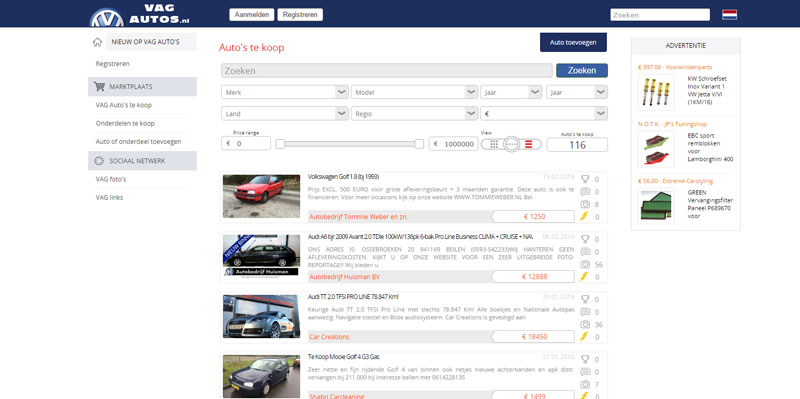Screen dimensions: 800x399
Task: Click the VAG Autos.nl logo
Action: (x=140, y=14)
